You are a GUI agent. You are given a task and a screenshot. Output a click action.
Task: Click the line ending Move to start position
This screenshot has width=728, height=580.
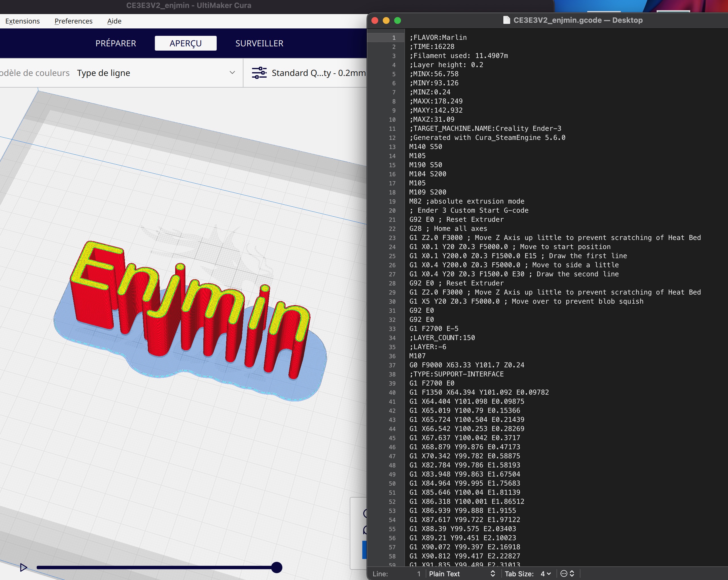(x=510, y=247)
